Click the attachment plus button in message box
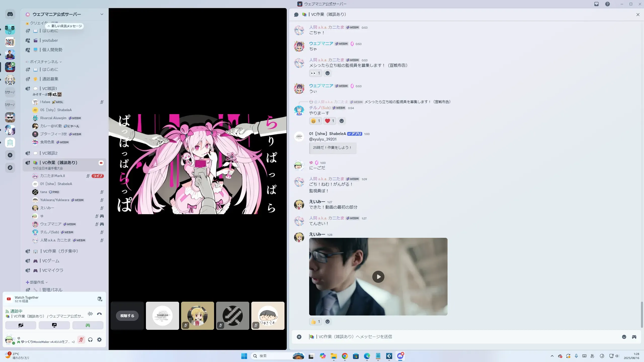The height and width of the screenshot is (362, 644). (x=299, y=337)
